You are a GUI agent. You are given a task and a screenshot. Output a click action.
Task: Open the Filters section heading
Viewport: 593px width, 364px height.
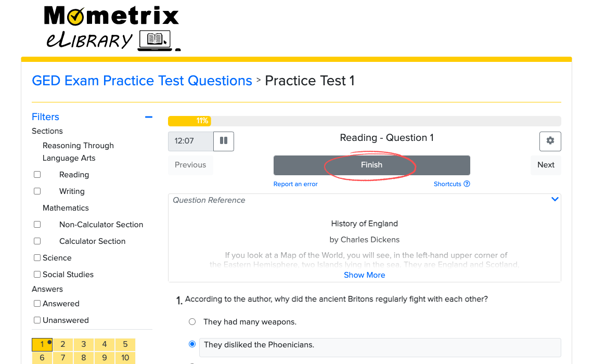click(x=46, y=117)
